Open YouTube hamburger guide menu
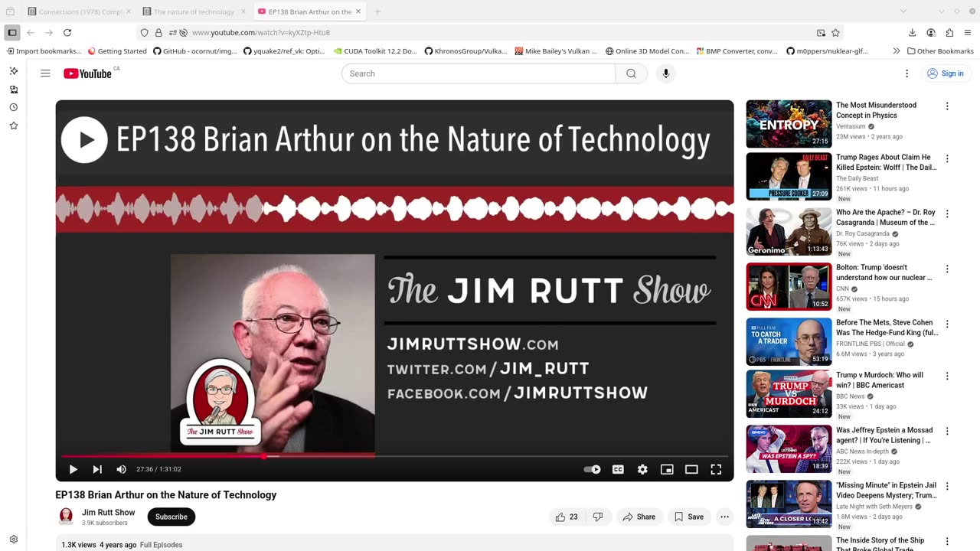The height and width of the screenshot is (551, 980). 45,73
